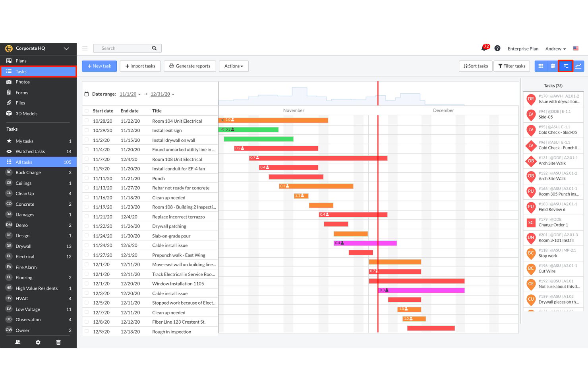The width and height of the screenshot is (588, 392).
Task: Click the CU pin for Drywall pieces task
Action: click(531, 300)
